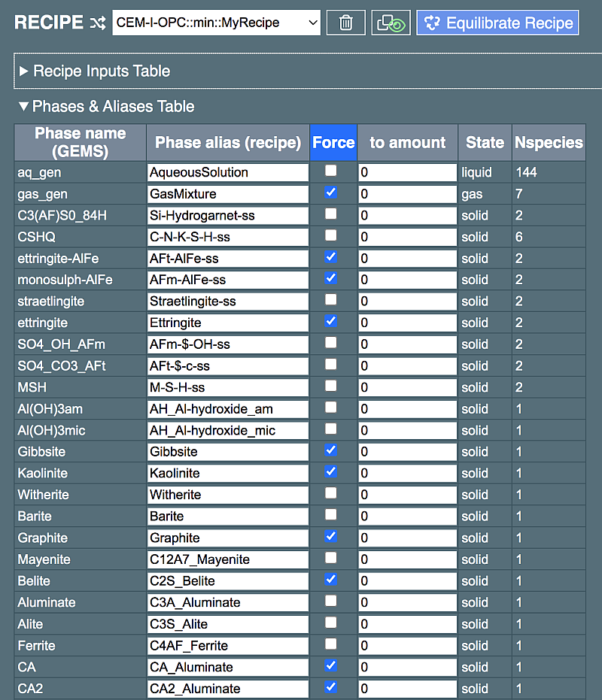Expand the Recipe Inputs Table section
Viewport: 602px width, 700px height.
(x=102, y=71)
